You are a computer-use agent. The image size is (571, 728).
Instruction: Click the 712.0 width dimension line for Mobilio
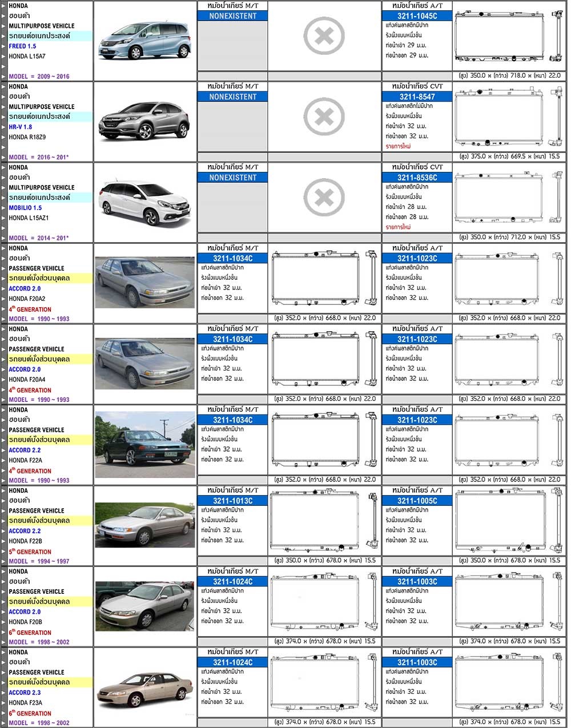(x=510, y=237)
